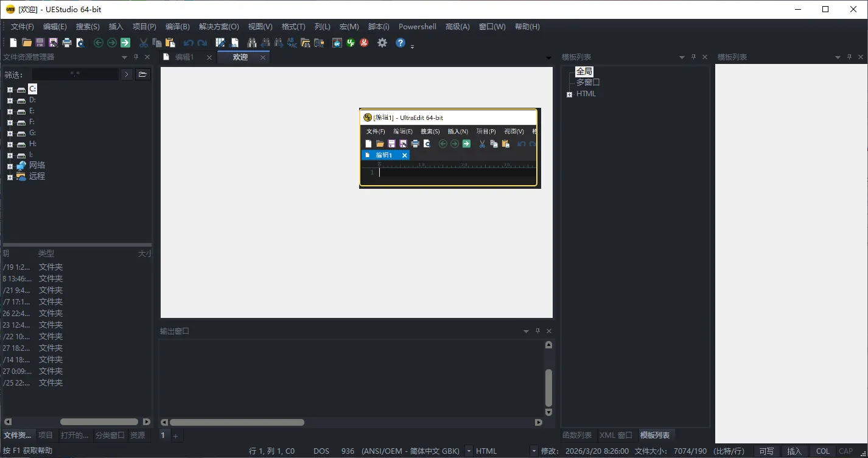Open Find using the binoculars icon

252,43
